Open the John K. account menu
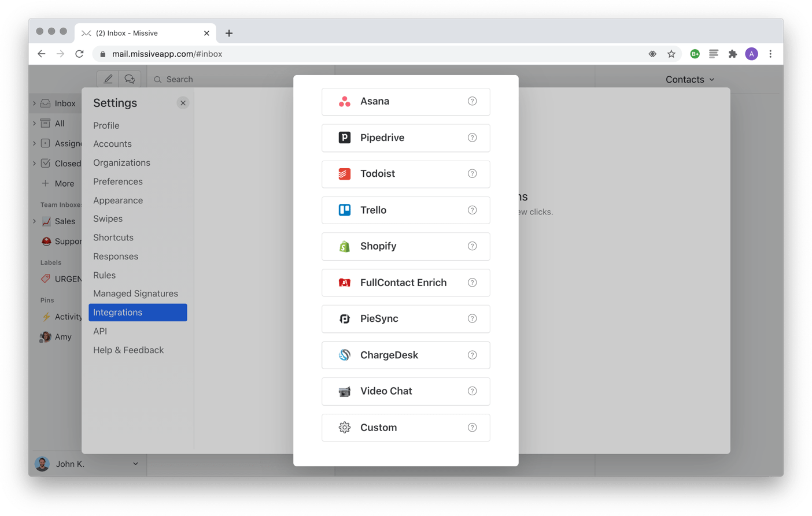The height and width of the screenshot is (516, 812). point(88,464)
